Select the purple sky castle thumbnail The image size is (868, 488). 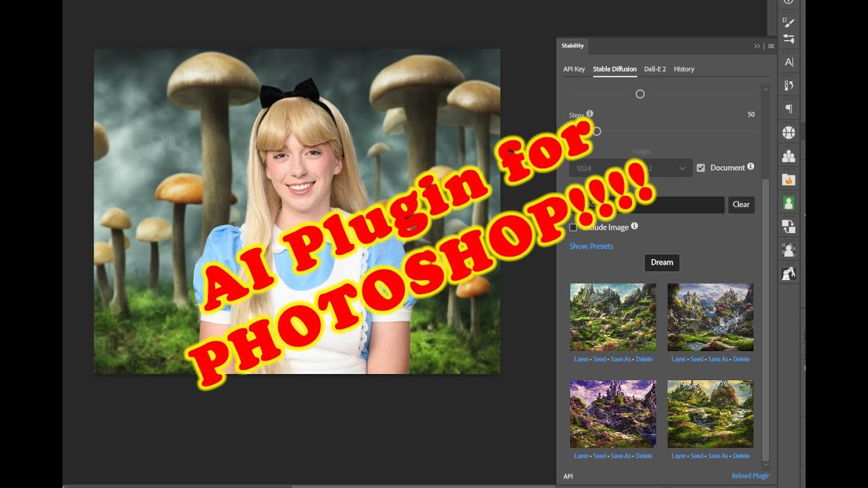pyautogui.click(x=613, y=414)
